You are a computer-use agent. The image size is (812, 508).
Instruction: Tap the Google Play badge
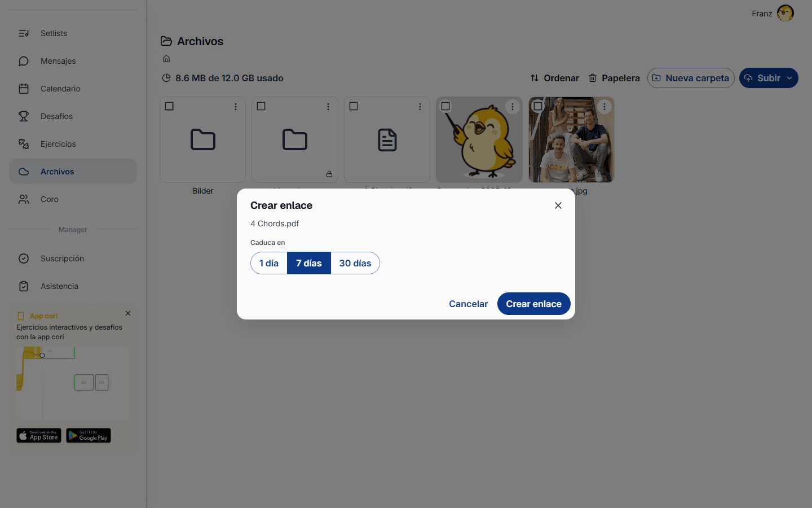point(89,435)
